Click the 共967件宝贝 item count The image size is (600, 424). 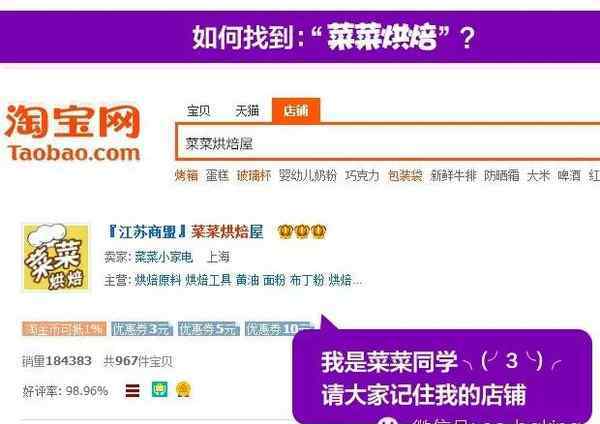(x=139, y=361)
